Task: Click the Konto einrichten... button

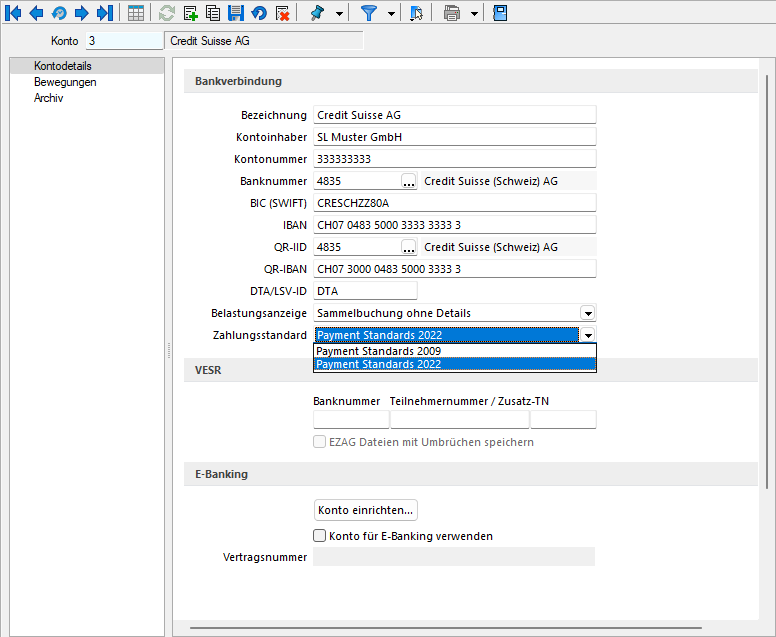Action: tap(365, 510)
